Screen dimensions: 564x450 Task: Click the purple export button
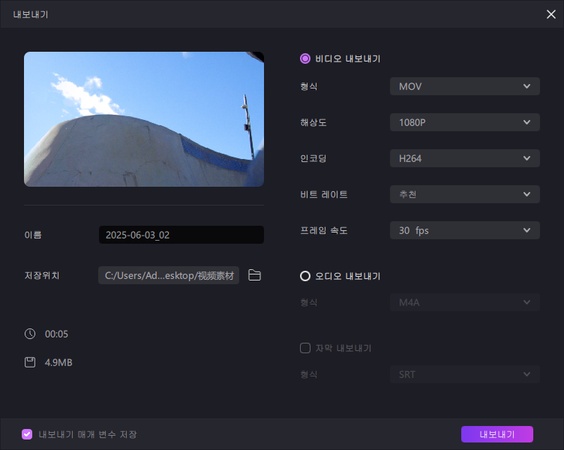pos(497,434)
